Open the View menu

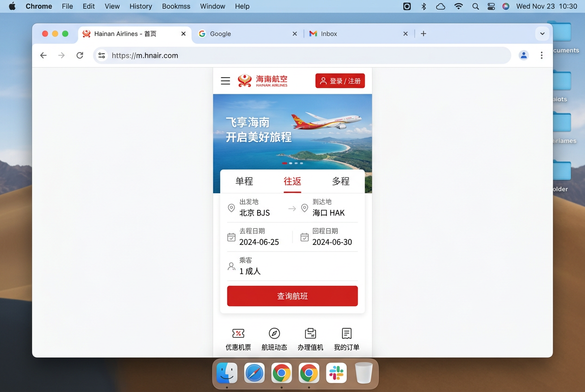112,6
